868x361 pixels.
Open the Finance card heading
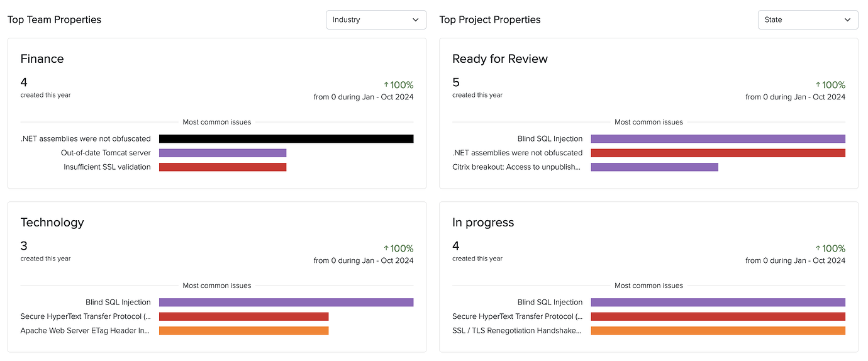click(x=42, y=59)
